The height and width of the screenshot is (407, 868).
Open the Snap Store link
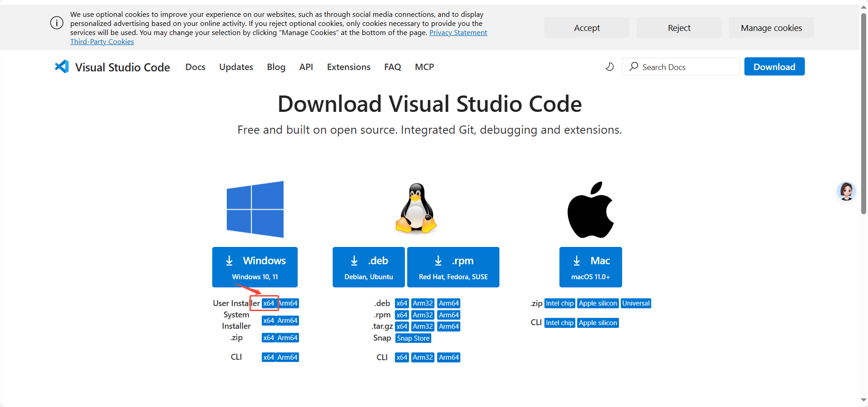tap(413, 338)
